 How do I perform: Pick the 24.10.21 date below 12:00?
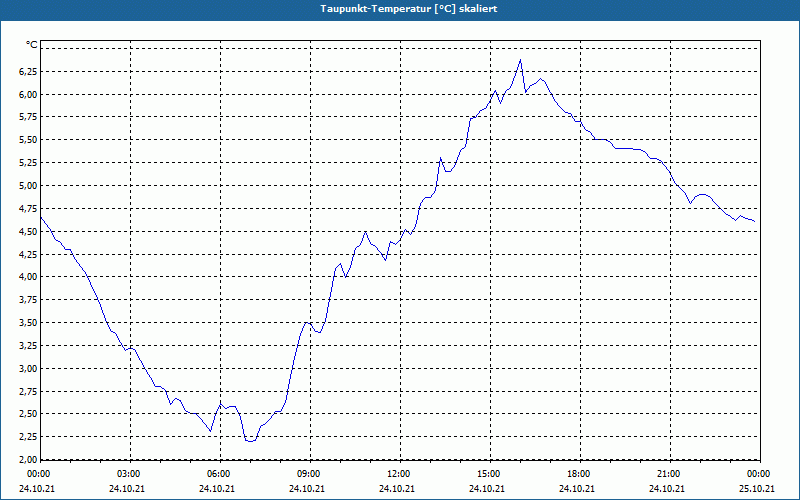[397, 488]
